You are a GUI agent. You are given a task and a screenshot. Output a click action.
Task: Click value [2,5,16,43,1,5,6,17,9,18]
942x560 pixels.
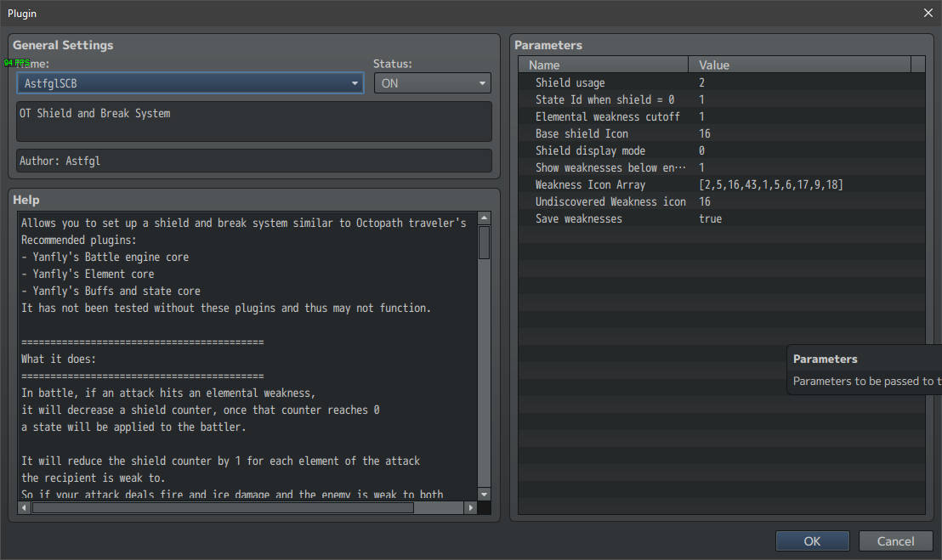point(771,185)
